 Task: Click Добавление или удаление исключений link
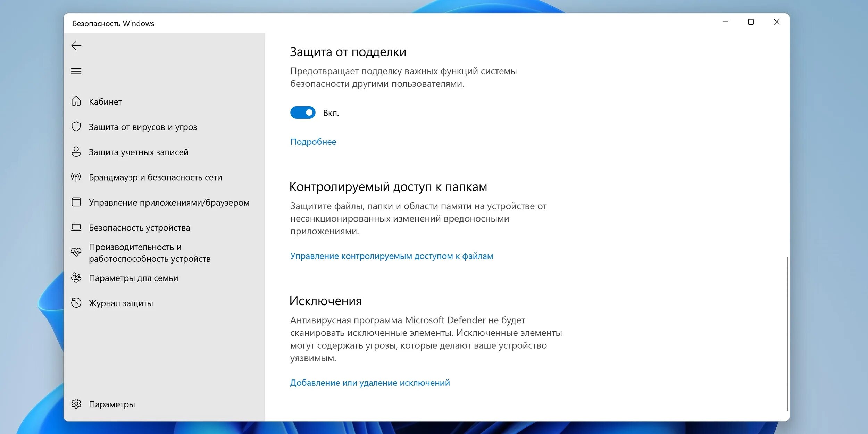(370, 383)
